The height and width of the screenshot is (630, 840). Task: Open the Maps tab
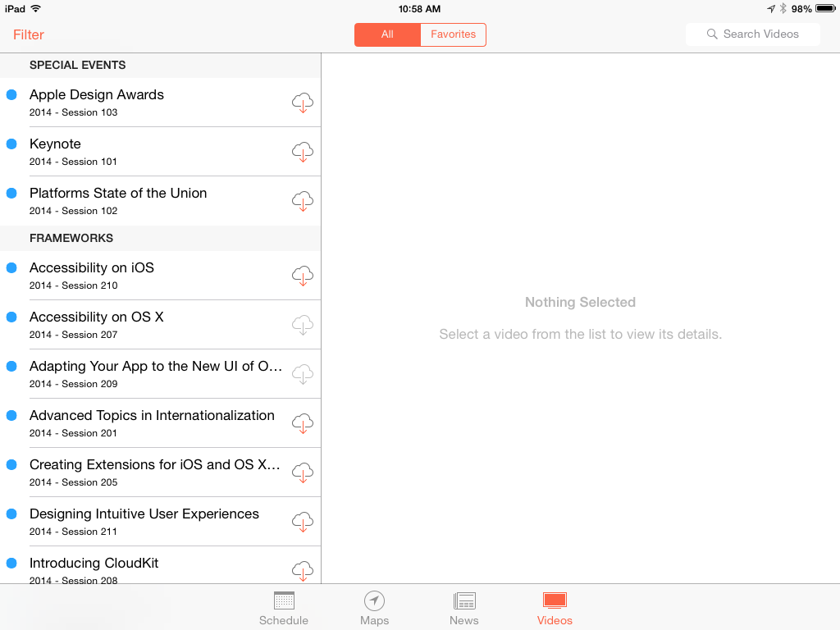coord(374,609)
